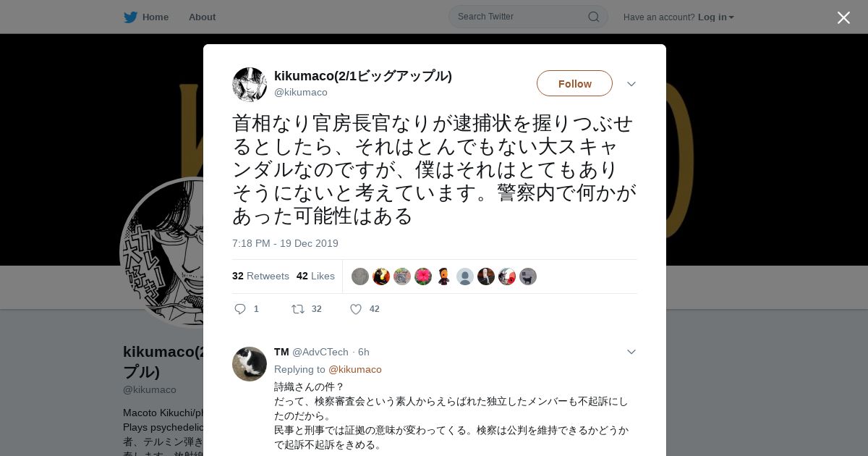Click the search magnifier icon
Screen dimensions: 868x456
point(593,17)
